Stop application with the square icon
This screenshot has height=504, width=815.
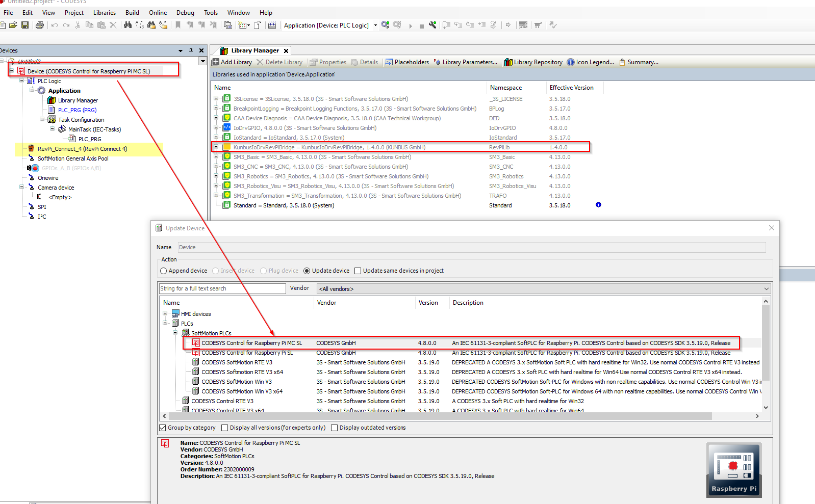(421, 25)
